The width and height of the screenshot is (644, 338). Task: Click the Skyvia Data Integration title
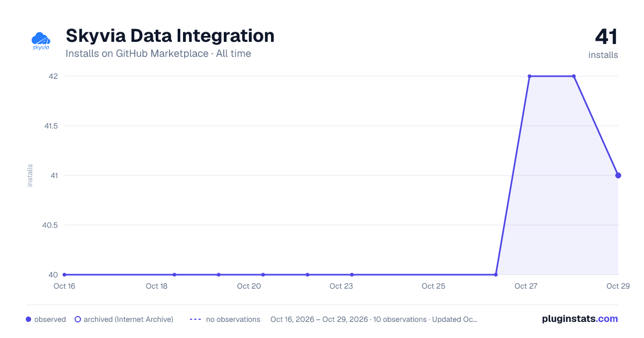(170, 36)
